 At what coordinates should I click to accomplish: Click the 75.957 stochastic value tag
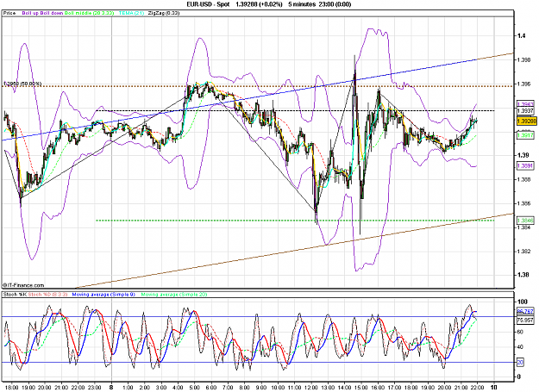[525, 320]
